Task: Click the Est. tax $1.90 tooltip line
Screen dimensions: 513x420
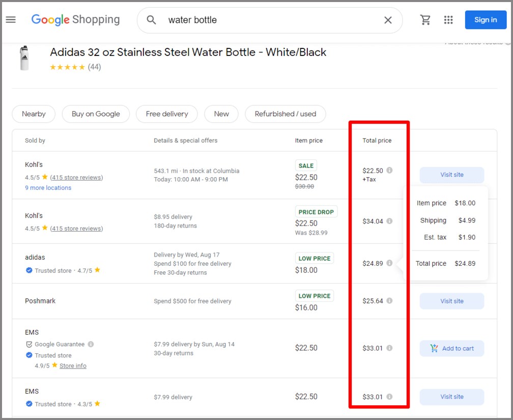Action: pyautogui.click(x=449, y=237)
